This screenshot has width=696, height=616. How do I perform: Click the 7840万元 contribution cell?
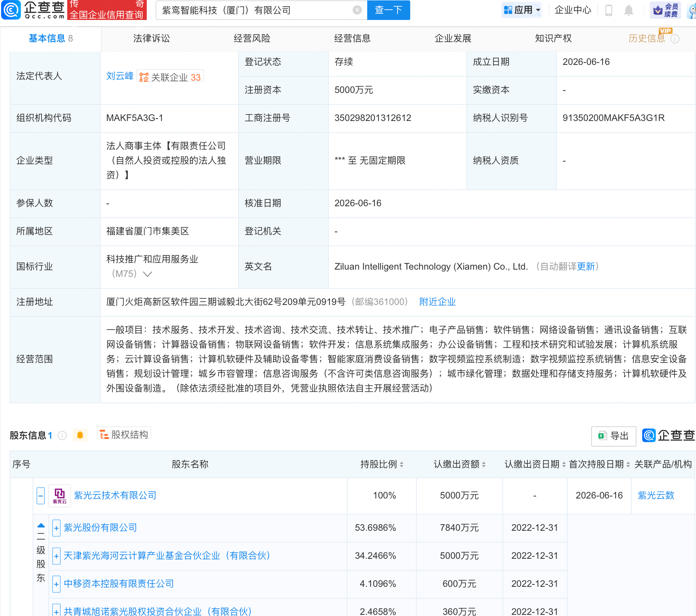(459, 528)
